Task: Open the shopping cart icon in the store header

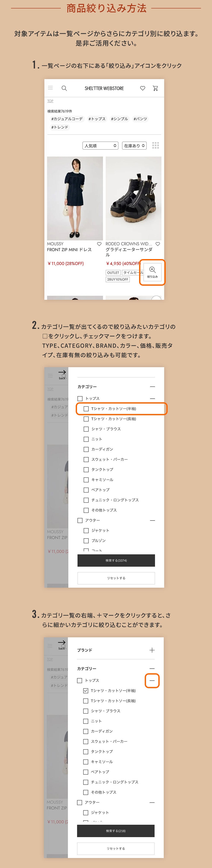Action: pos(155,88)
